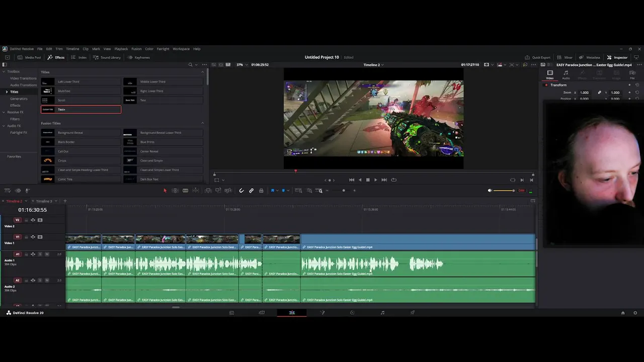Image resolution: width=644 pixels, height=362 pixels.
Task: Select Generators in Toolbox
Action: tap(19, 99)
